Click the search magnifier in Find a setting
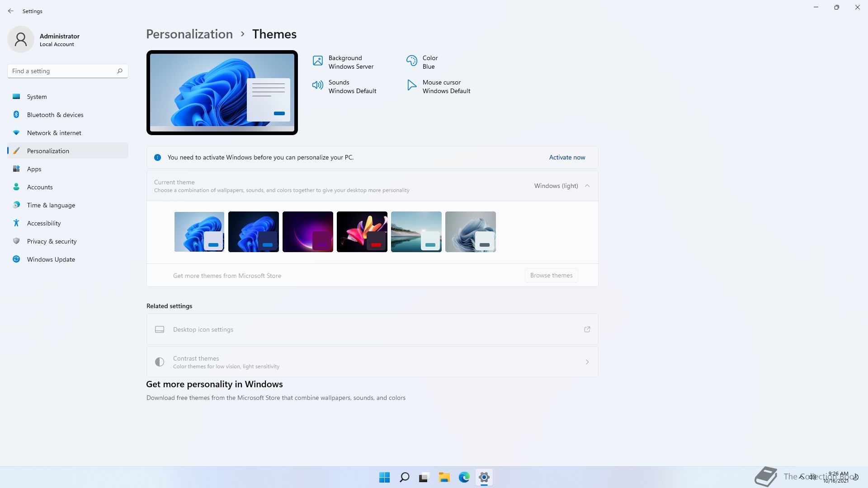Screen dimensions: 868x488 point(120,71)
